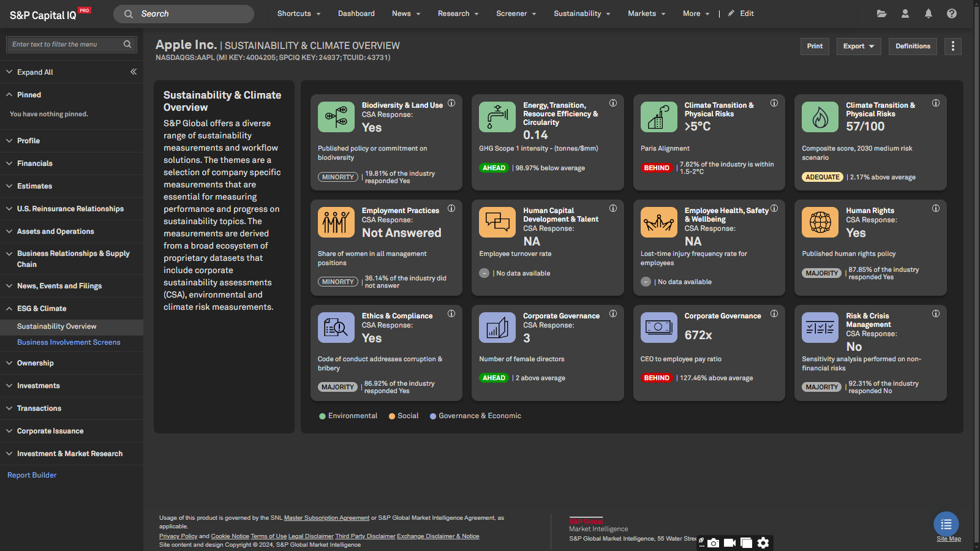Expand the Ownership sidebar section
The image size is (980, 551).
tap(36, 363)
